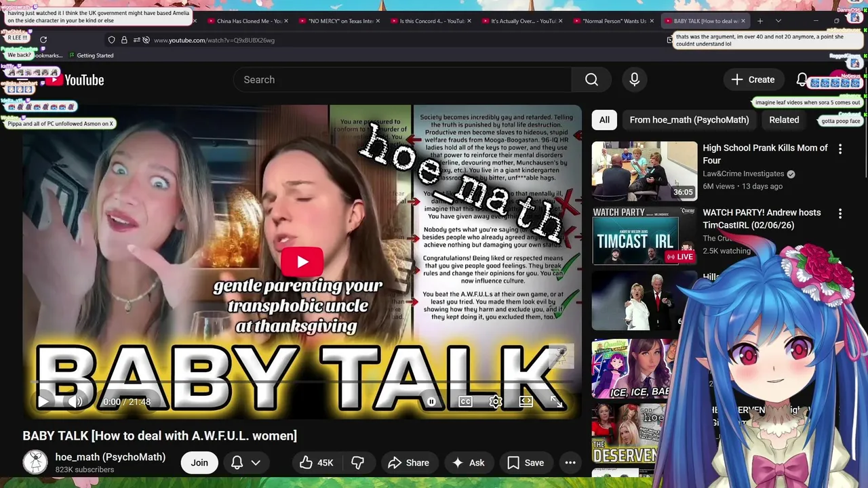Viewport: 868px width, 488px height.
Task: Click the large red play button on the video
Action: point(302,262)
